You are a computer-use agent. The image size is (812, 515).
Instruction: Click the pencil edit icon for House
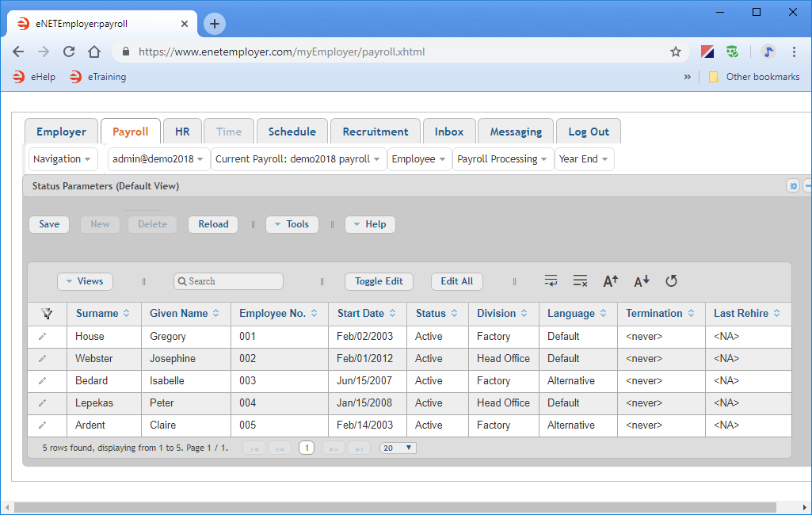point(43,337)
